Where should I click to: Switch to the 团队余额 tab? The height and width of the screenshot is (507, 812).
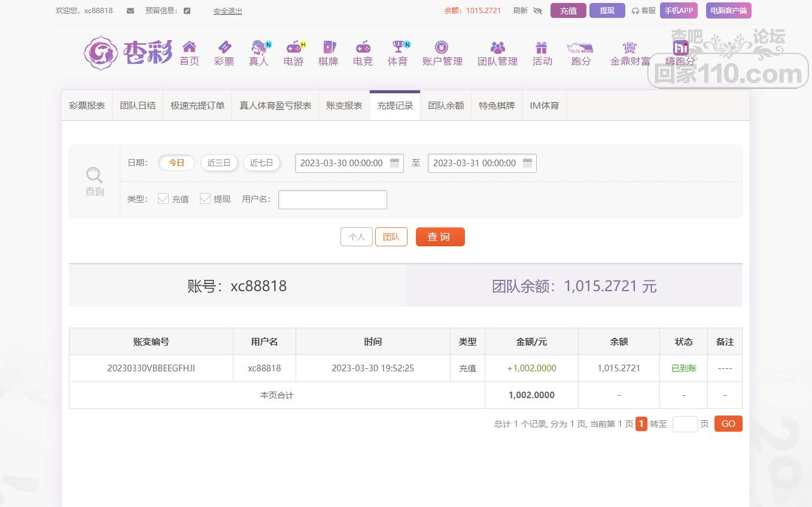446,106
